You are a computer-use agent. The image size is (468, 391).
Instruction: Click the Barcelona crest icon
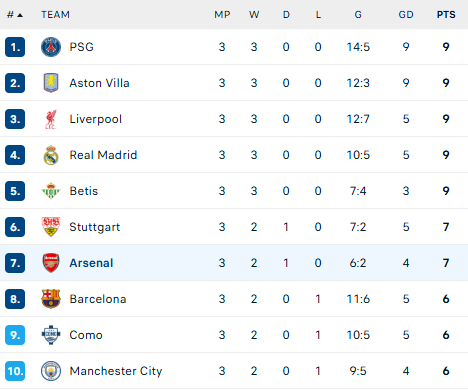(51, 299)
